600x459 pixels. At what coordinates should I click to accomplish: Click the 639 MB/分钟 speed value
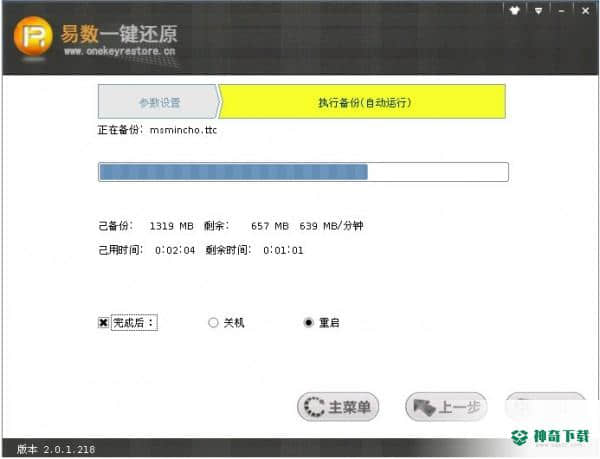[331, 226]
